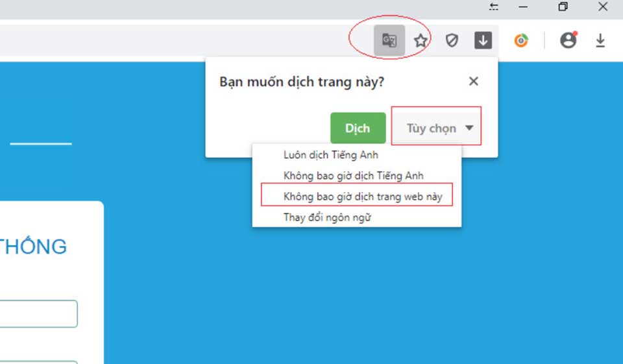Choose Thay đổi ngôn ngữ option
623x364 pixels.
point(356,217)
